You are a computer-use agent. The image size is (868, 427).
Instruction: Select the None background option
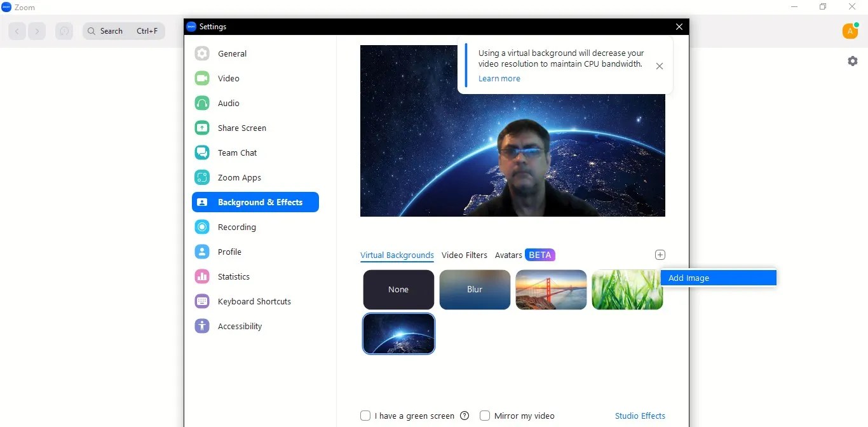click(398, 290)
